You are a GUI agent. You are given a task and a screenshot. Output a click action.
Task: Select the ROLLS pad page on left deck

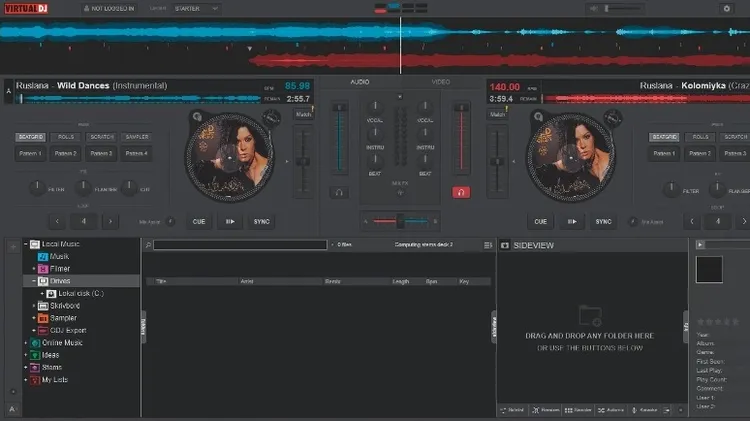click(x=66, y=137)
